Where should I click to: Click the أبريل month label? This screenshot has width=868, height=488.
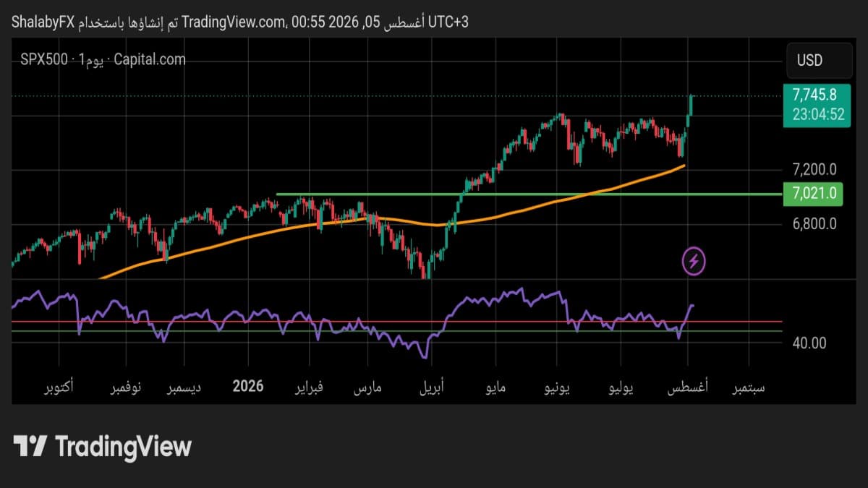pos(433,388)
